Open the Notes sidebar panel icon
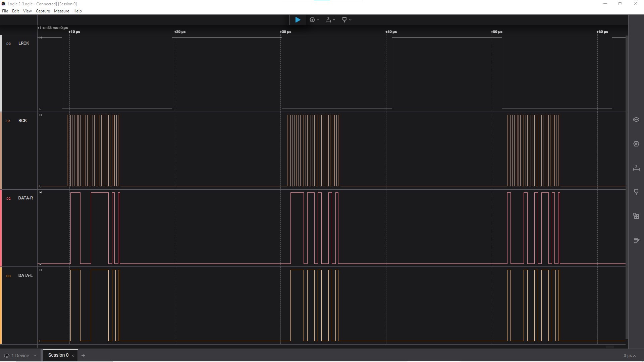644x362 pixels. (x=636, y=240)
